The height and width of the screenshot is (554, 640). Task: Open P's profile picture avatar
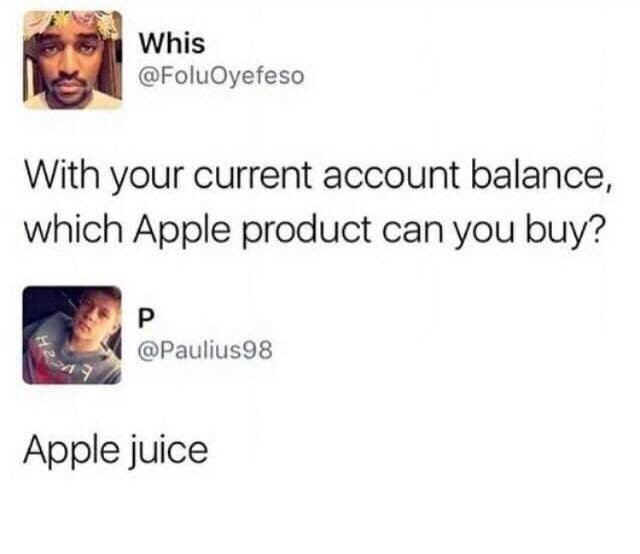click(72, 335)
